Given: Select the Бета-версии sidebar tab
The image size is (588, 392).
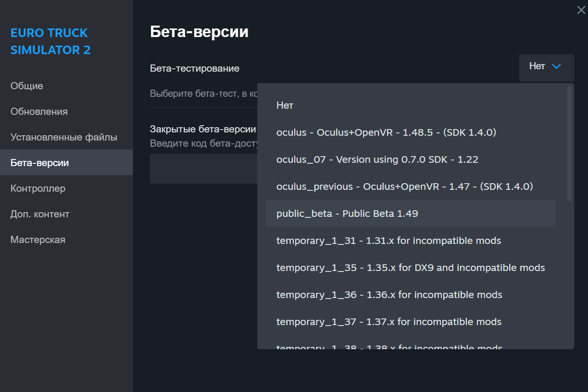Looking at the screenshot, I should click(x=40, y=163).
